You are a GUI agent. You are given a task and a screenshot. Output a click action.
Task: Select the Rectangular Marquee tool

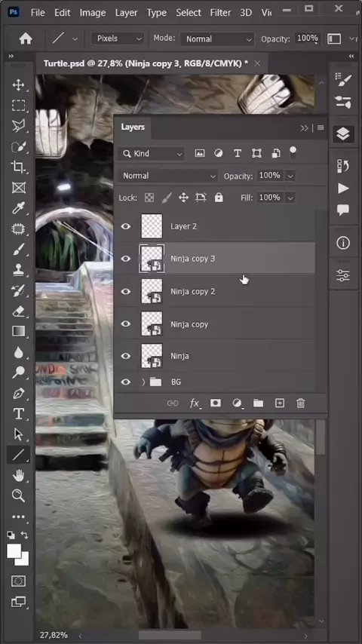[19, 106]
